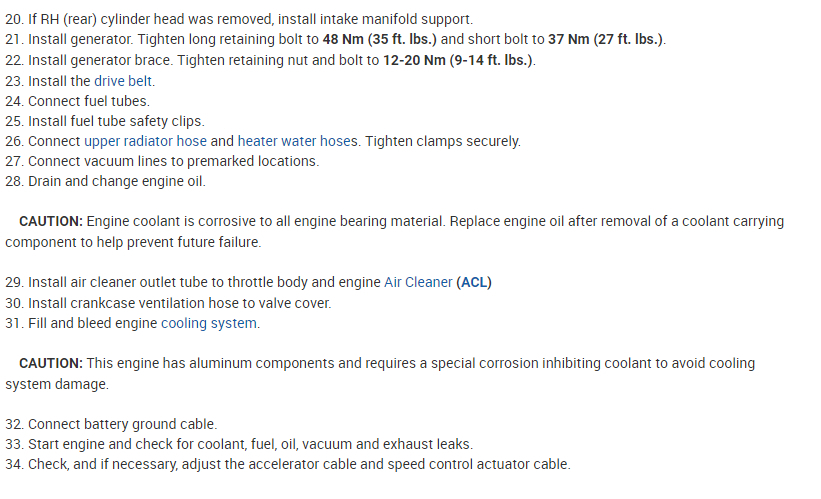The width and height of the screenshot is (821, 499).
Task: Click the "37 Nm (27 ft. lbs.)" torque value
Action: [606, 40]
